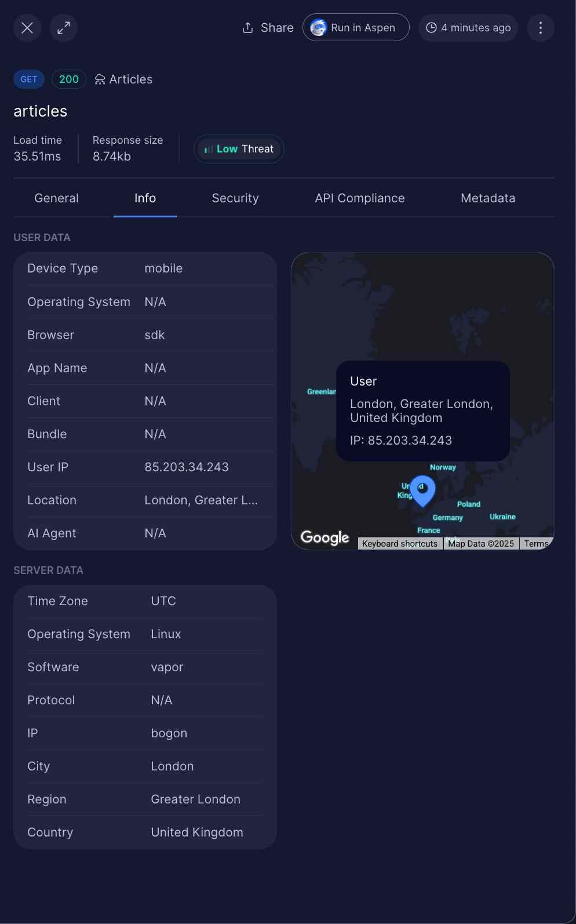The image size is (576, 924).
Task: Select the Info tab
Action: [145, 198]
